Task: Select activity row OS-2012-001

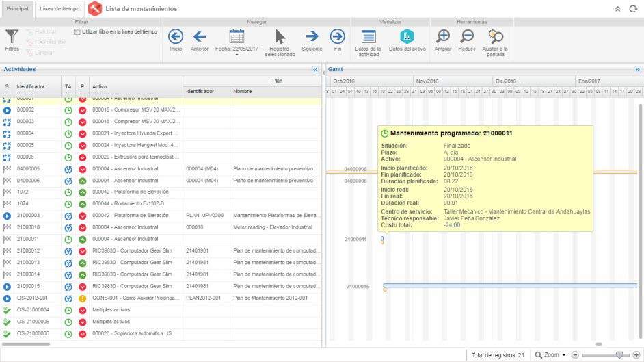Action: coord(31,298)
